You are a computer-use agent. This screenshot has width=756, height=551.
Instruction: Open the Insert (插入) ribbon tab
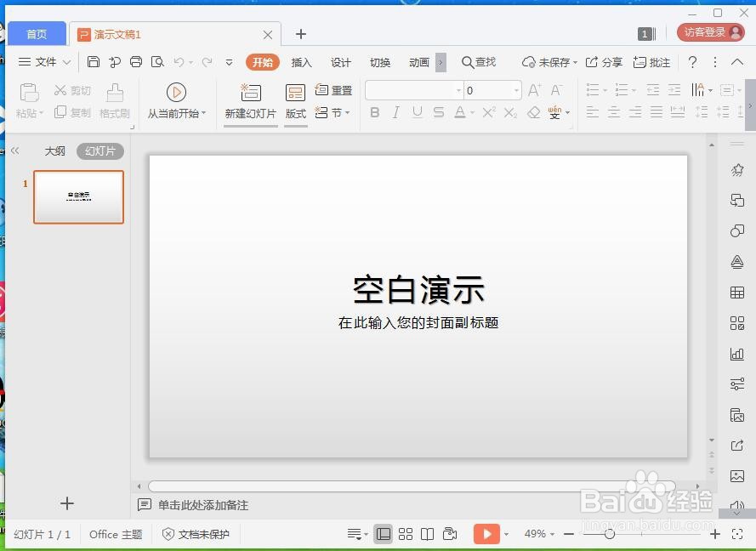pos(301,62)
